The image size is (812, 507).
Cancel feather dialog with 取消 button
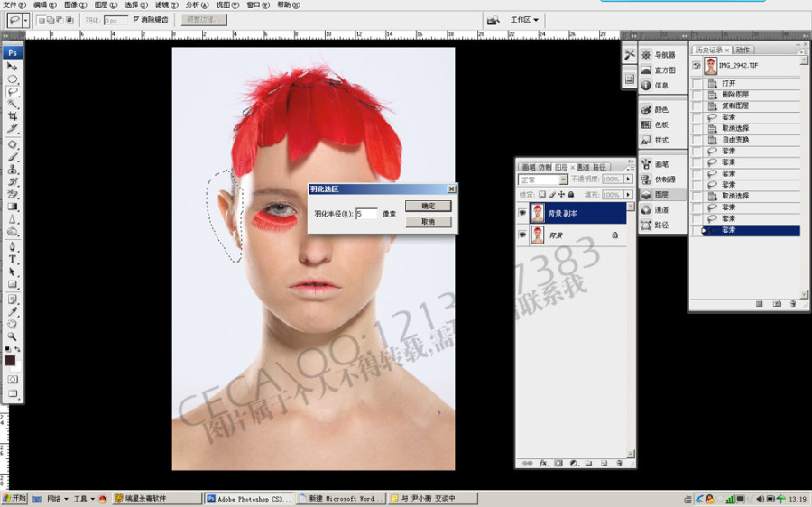point(428,222)
